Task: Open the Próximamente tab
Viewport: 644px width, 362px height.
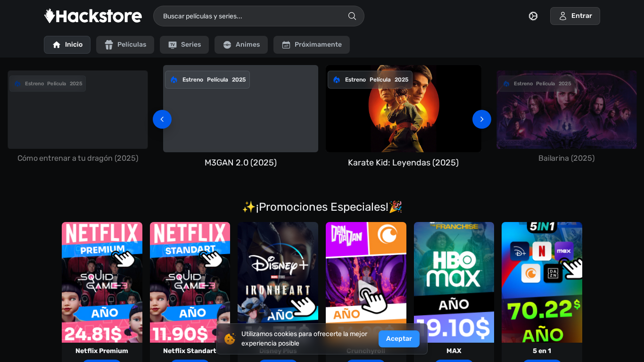Action: pyautogui.click(x=312, y=45)
